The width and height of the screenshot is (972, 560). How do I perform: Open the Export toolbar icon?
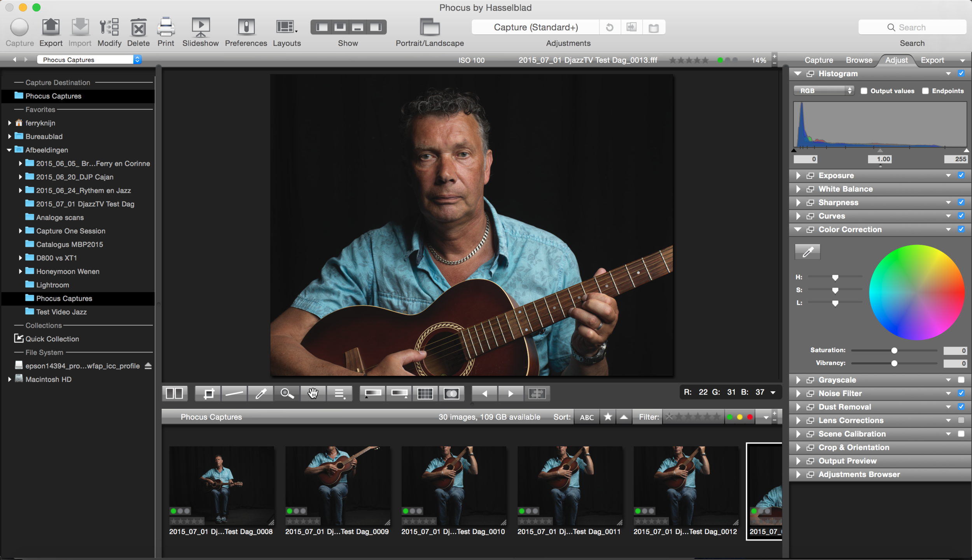pyautogui.click(x=51, y=27)
